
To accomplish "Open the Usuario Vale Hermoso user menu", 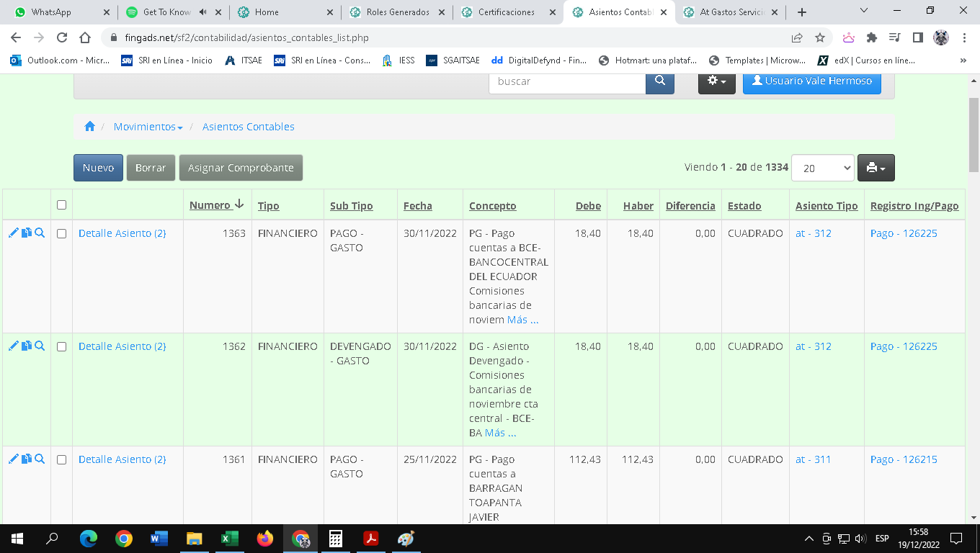I will click(811, 81).
